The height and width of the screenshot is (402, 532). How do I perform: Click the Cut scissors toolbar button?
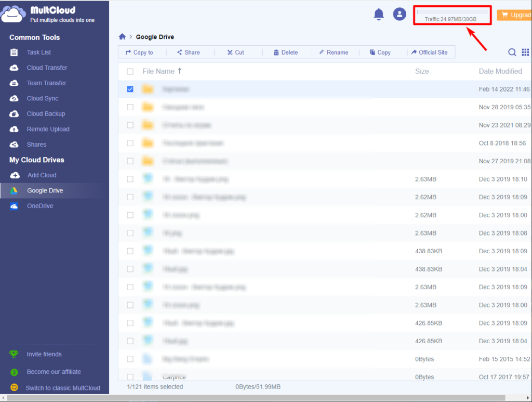[x=235, y=53]
